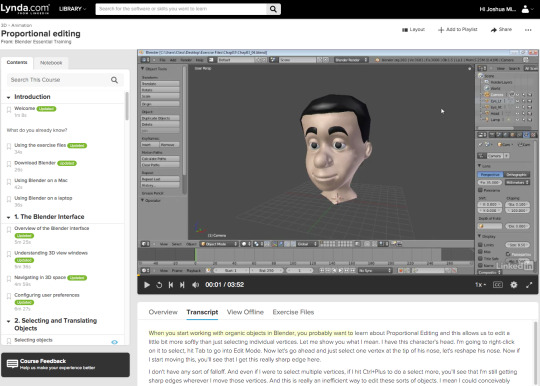
Task: Enter fullscreen video mode
Action: pyautogui.click(x=529, y=285)
